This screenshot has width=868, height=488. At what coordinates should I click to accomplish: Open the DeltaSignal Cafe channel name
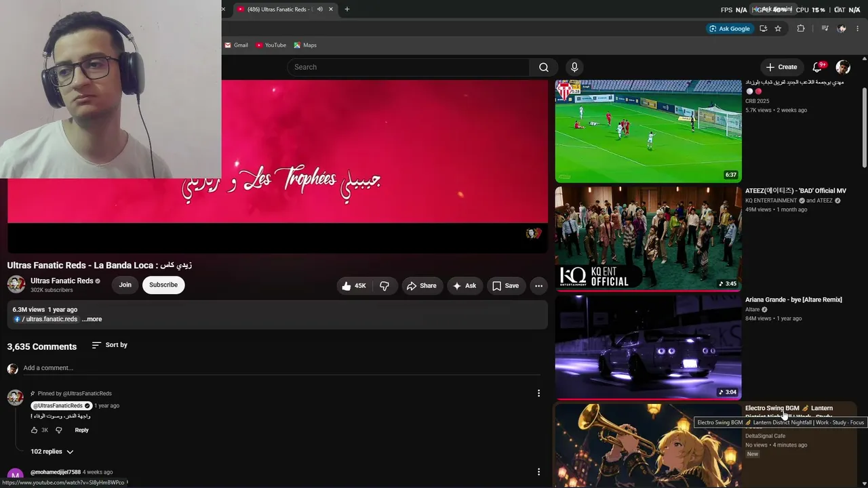coord(765,436)
